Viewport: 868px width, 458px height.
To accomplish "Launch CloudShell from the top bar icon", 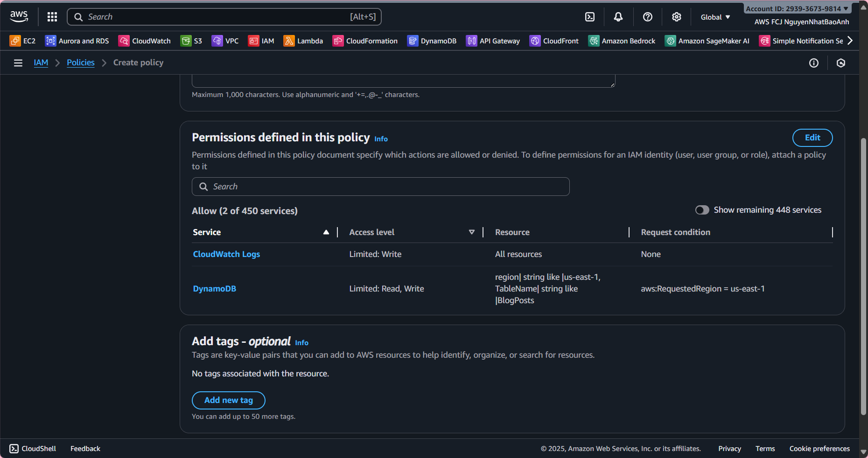I will pos(590,17).
